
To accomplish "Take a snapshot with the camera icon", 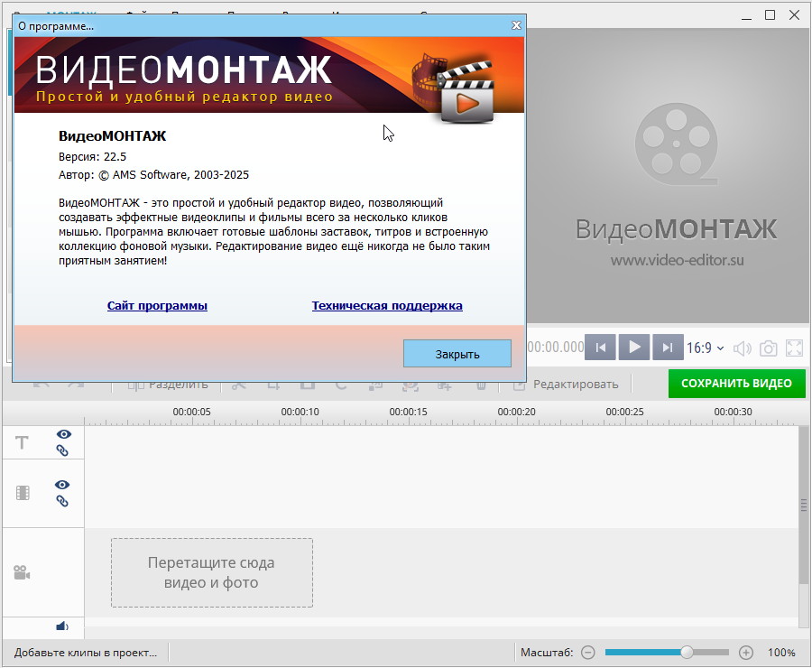I will coord(768,348).
